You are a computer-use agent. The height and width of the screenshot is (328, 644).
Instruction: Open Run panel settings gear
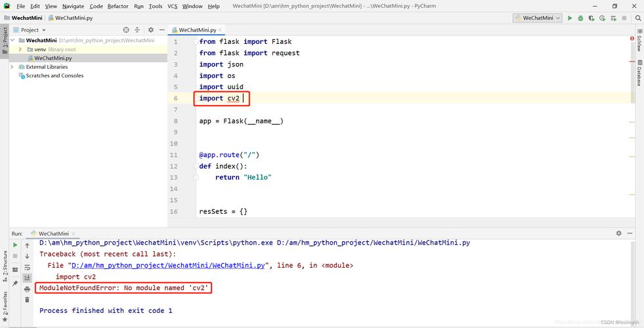click(x=618, y=233)
